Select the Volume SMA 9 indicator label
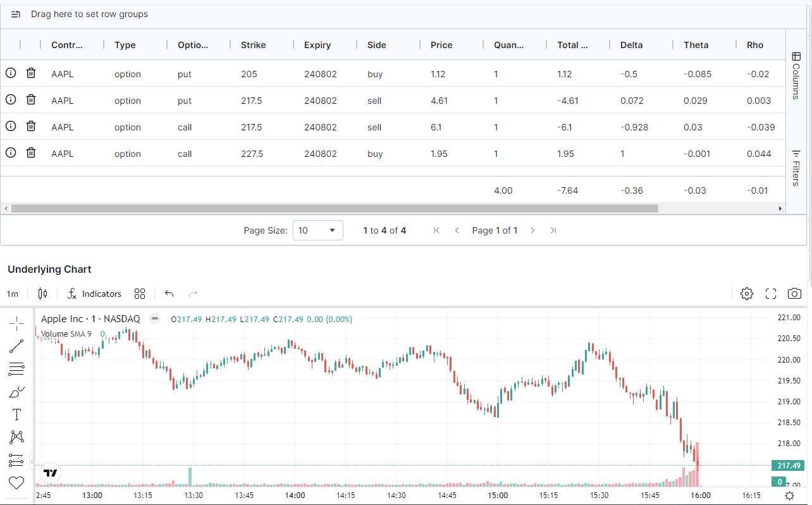This screenshot has width=812, height=505. (66, 334)
